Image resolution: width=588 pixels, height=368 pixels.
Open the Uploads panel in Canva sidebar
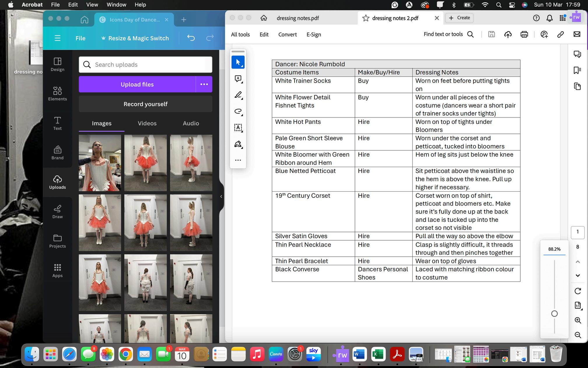(57, 182)
